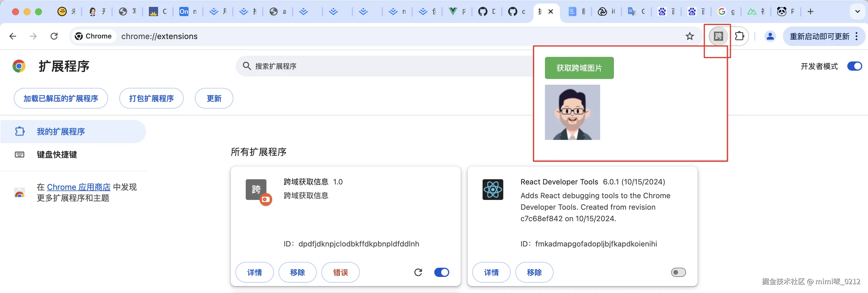Bookmark this page with the star icon
This screenshot has width=868, height=293.
point(690,36)
